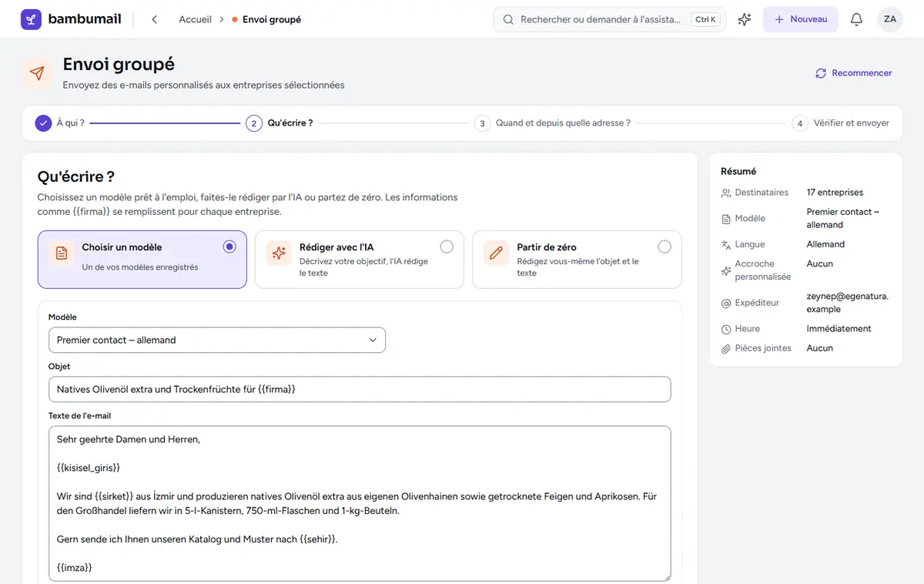
Task: Open the Accueil breadcrumb link
Action: pos(195,19)
